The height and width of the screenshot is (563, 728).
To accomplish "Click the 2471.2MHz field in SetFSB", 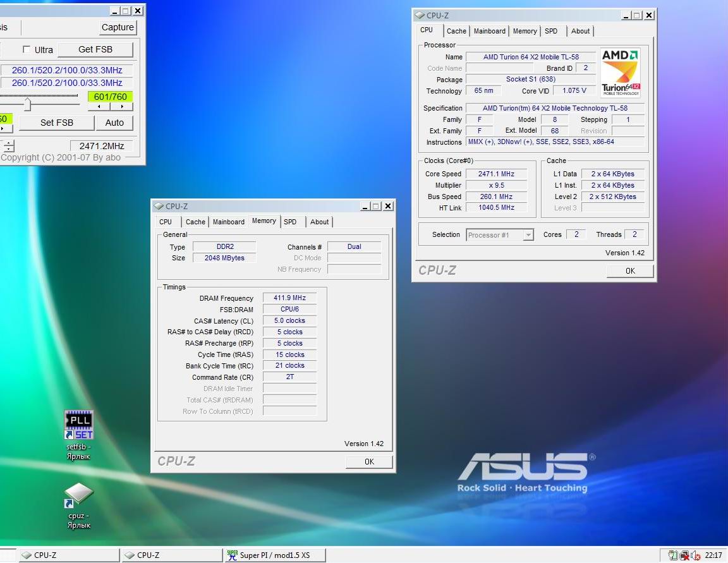I will (x=102, y=146).
